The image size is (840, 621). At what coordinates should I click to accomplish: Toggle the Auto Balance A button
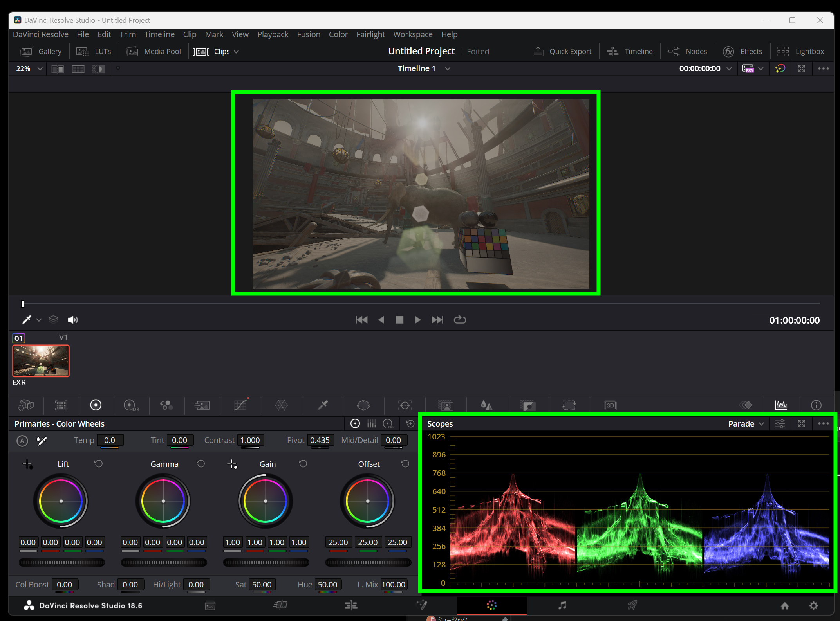coord(22,441)
